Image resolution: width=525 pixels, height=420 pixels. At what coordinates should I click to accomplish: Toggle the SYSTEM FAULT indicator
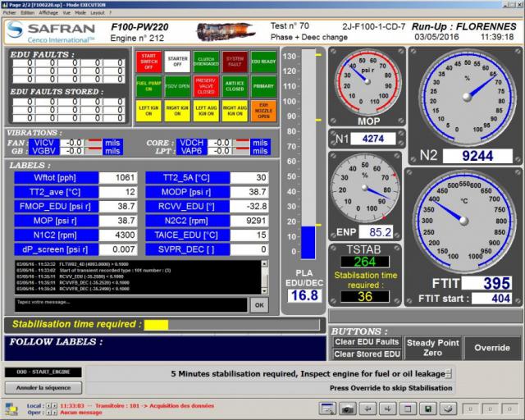[x=235, y=62]
